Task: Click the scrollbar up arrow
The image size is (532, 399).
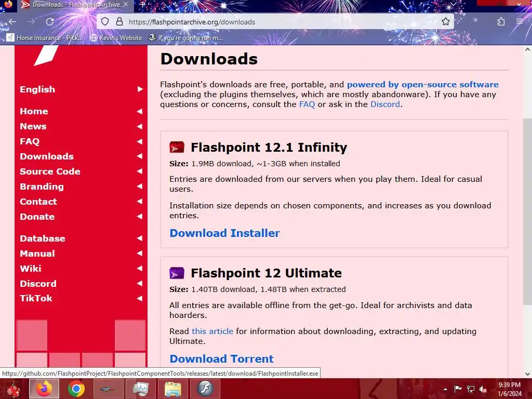Action: [527, 49]
